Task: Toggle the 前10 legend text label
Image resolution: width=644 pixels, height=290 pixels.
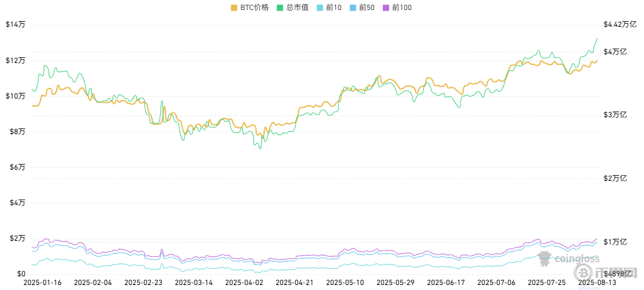Action: [x=333, y=7]
